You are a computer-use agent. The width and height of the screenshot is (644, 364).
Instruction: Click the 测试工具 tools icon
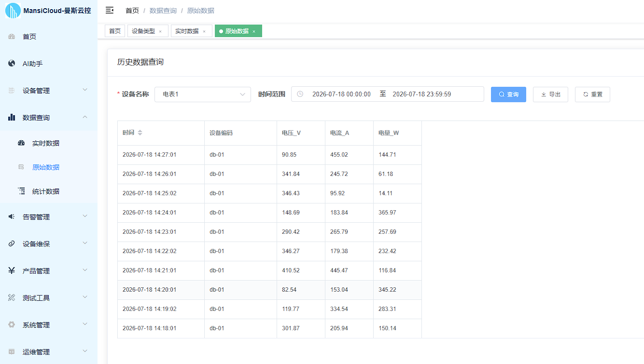(x=12, y=298)
